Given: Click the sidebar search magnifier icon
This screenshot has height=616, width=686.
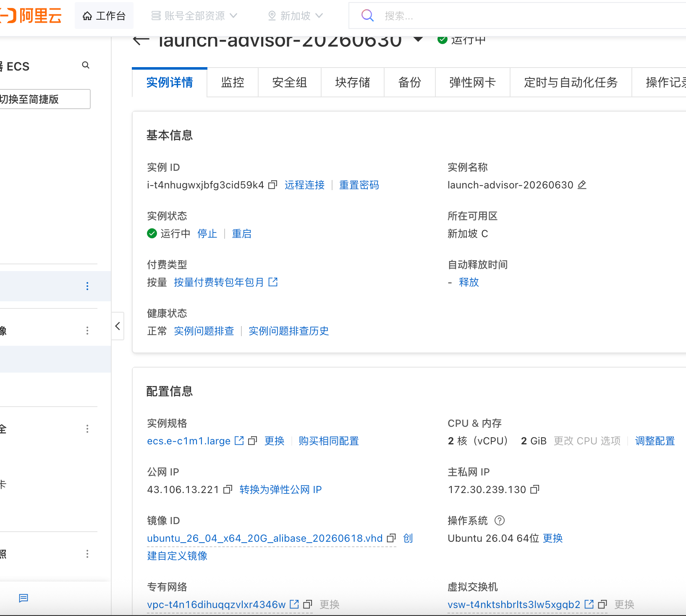Looking at the screenshot, I should (86, 65).
